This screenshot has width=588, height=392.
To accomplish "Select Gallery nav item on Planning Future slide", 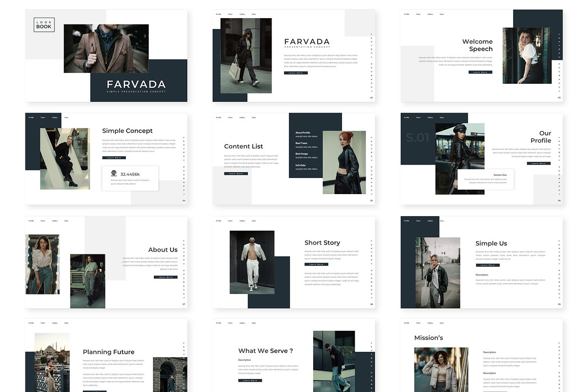I will tap(54, 323).
